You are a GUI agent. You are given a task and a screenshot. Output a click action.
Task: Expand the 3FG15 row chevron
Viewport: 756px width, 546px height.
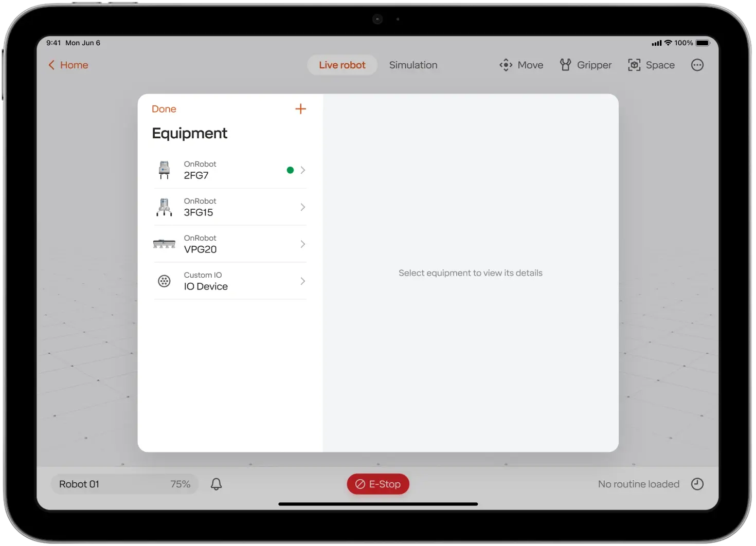[x=303, y=207]
